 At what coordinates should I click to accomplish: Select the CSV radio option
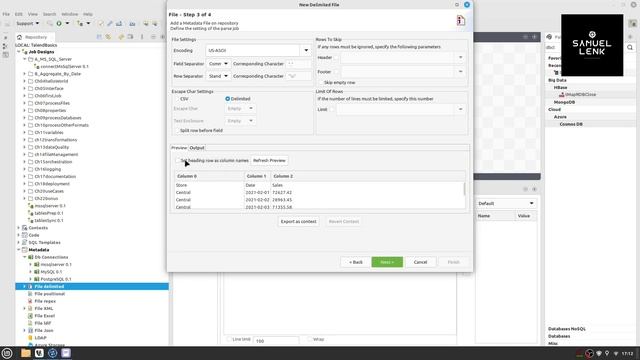click(x=177, y=99)
